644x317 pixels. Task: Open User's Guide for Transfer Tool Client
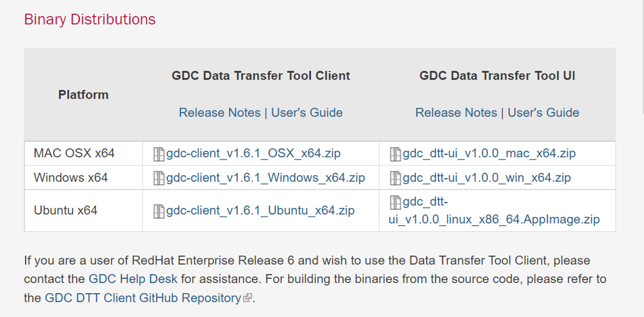pyautogui.click(x=307, y=113)
